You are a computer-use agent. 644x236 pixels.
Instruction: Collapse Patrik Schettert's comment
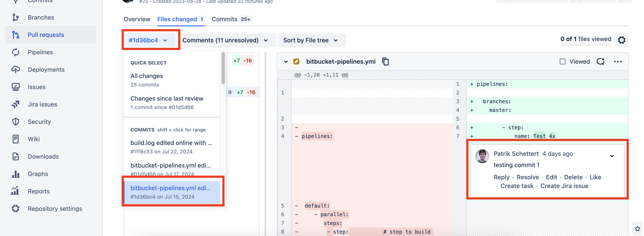612,156
